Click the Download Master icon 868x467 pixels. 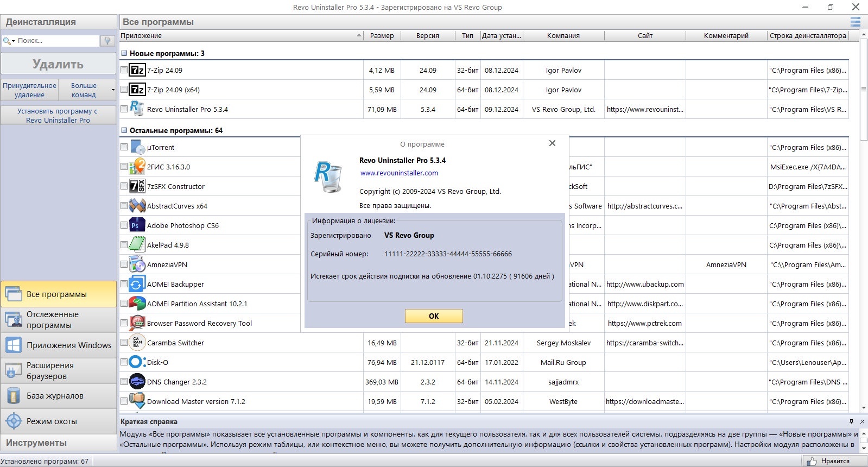[137, 401]
